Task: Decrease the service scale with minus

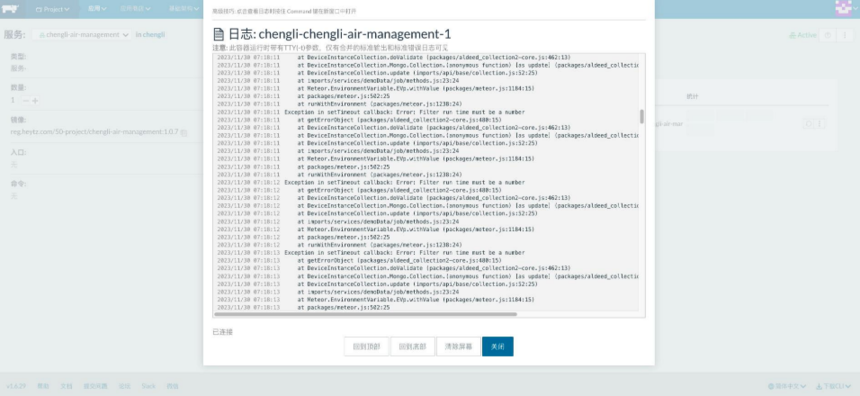Action: (25, 100)
